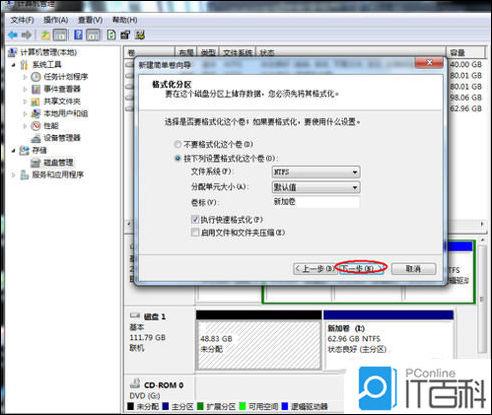Viewport: 492px width, 415px height.
Task: Click the blue Back arrow in the toolbar
Action: (12, 35)
